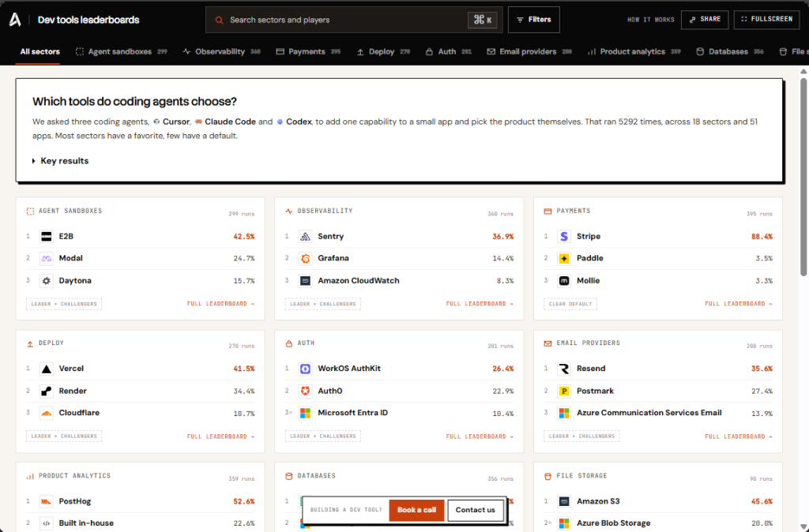Screen dimensions: 809x532
Task: Switch to the All sectors tab
Action: (40, 51)
